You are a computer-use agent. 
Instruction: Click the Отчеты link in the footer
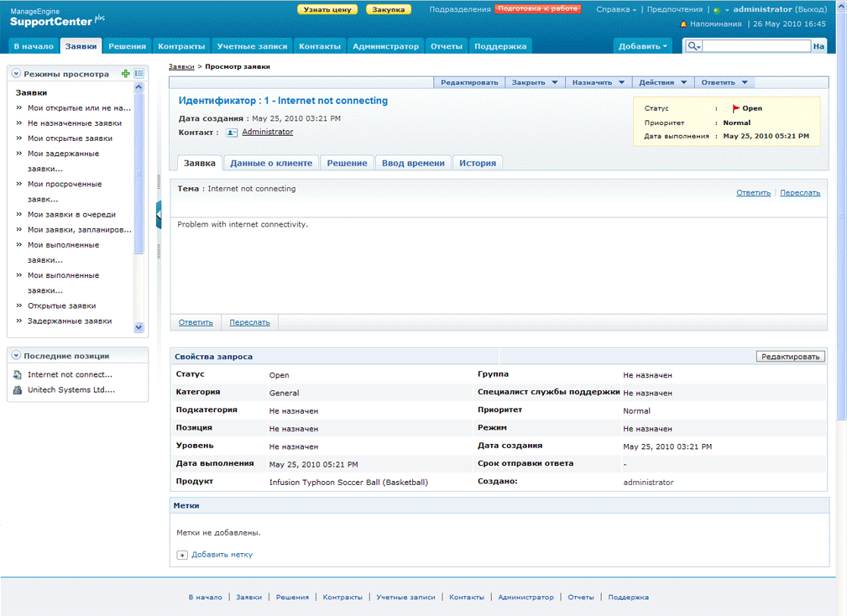click(581, 597)
